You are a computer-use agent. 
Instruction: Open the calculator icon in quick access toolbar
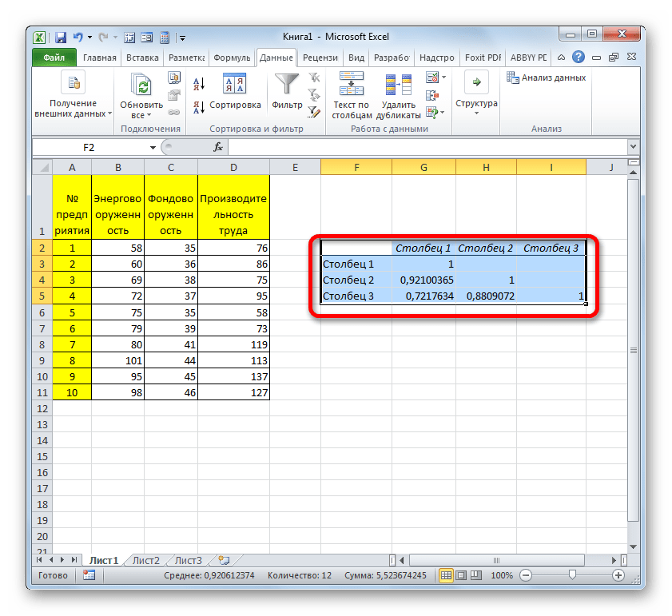(165, 38)
